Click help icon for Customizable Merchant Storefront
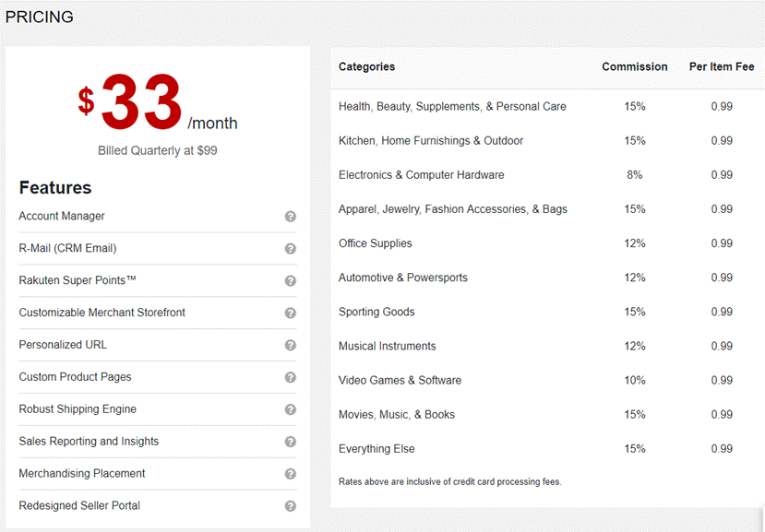 pyautogui.click(x=290, y=313)
